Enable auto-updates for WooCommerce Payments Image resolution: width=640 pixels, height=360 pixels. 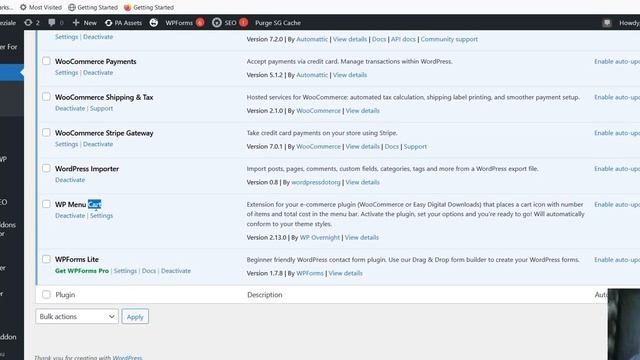tap(617, 61)
